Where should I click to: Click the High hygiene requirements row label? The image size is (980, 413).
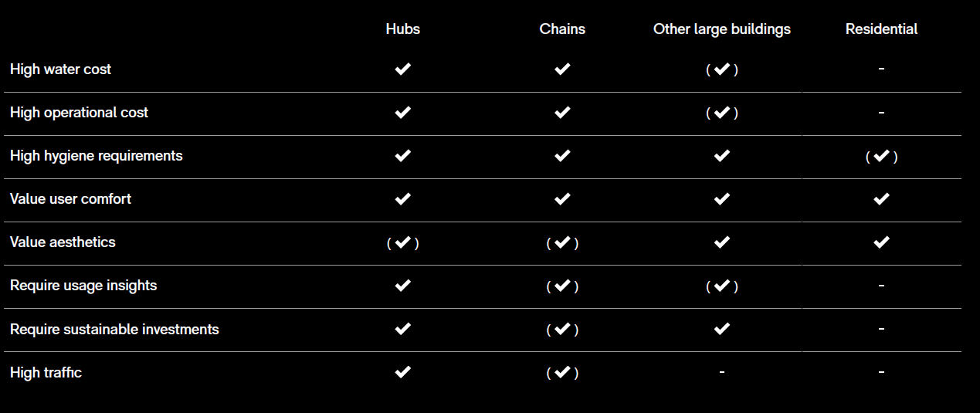[97, 155]
